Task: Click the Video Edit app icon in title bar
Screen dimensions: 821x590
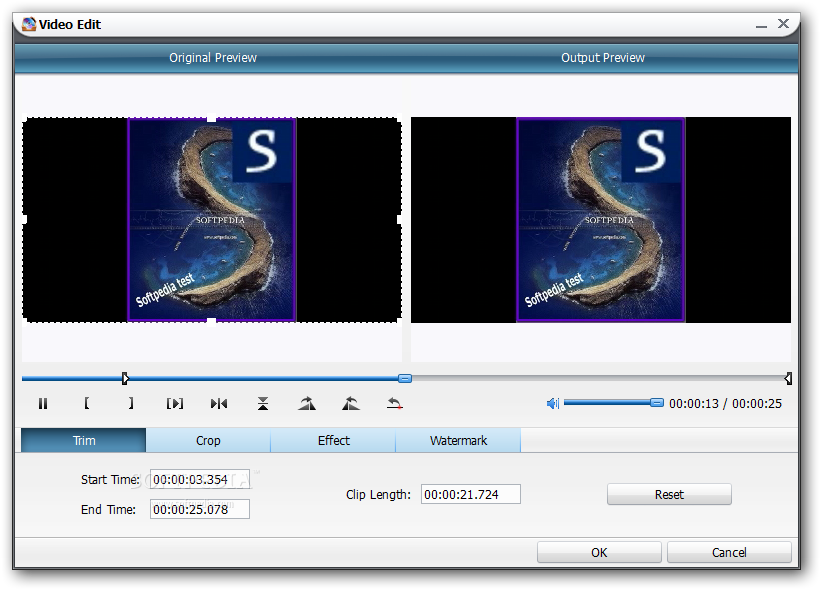Action: click(29, 24)
